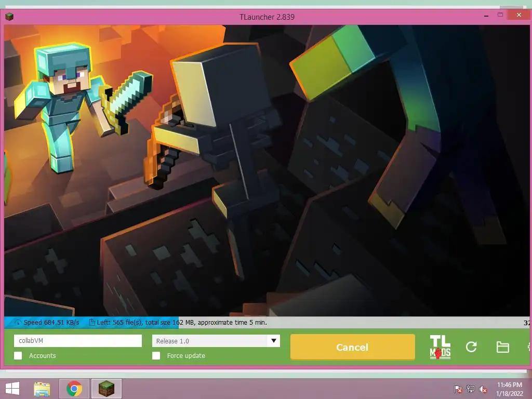Click the taskbar clock 11:46 PM

click(510, 385)
